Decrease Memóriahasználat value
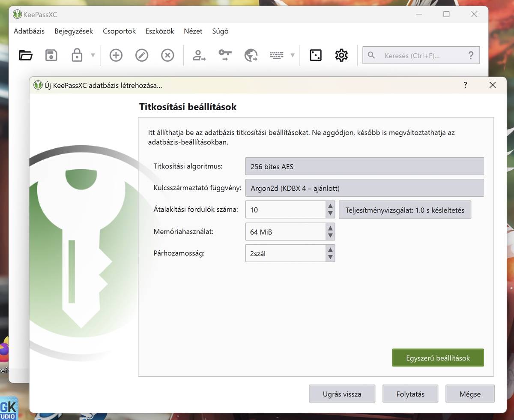This screenshot has height=420, width=514. (x=330, y=235)
